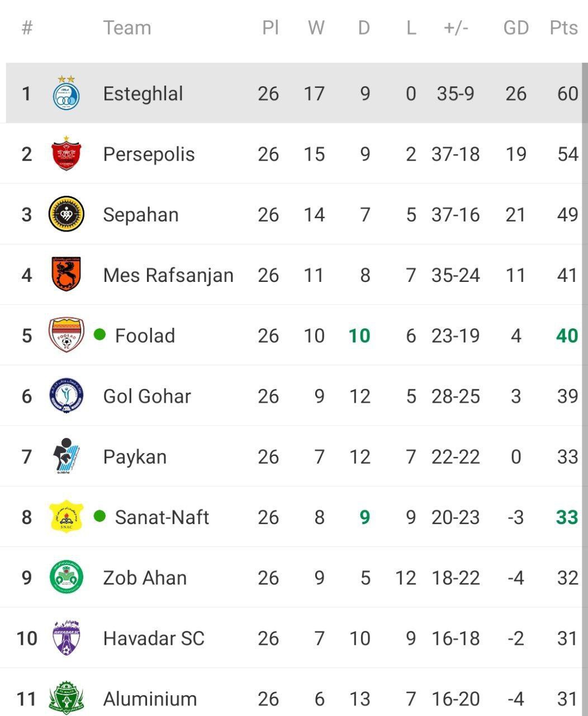Select the Sepahan yellow-black badge
The image size is (588, 716).
click(66, 214)
